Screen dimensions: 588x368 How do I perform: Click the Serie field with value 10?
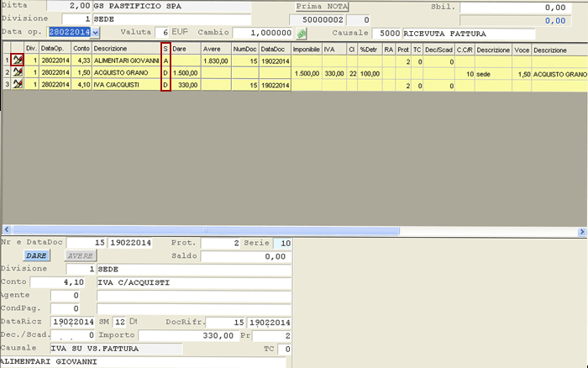[282, 243]
